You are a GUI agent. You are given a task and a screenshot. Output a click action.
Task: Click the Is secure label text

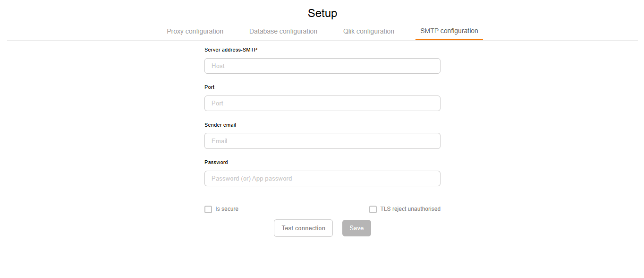point(227,208)
